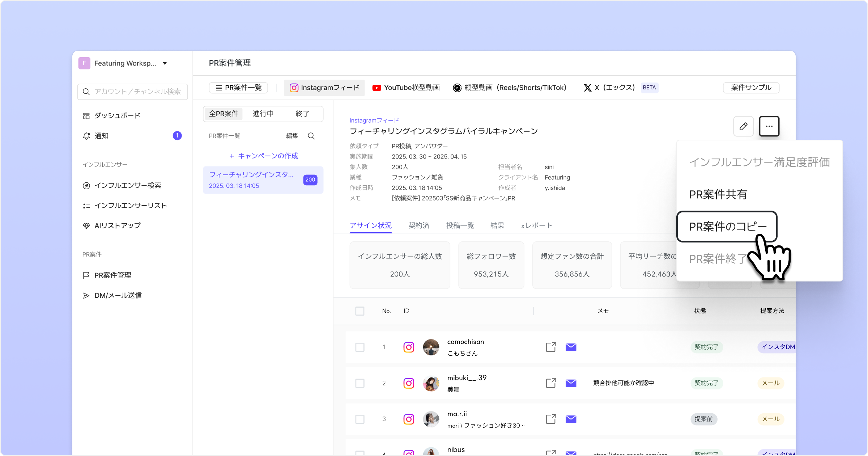Switch to the 契約済 tab

tap(419, 225)
